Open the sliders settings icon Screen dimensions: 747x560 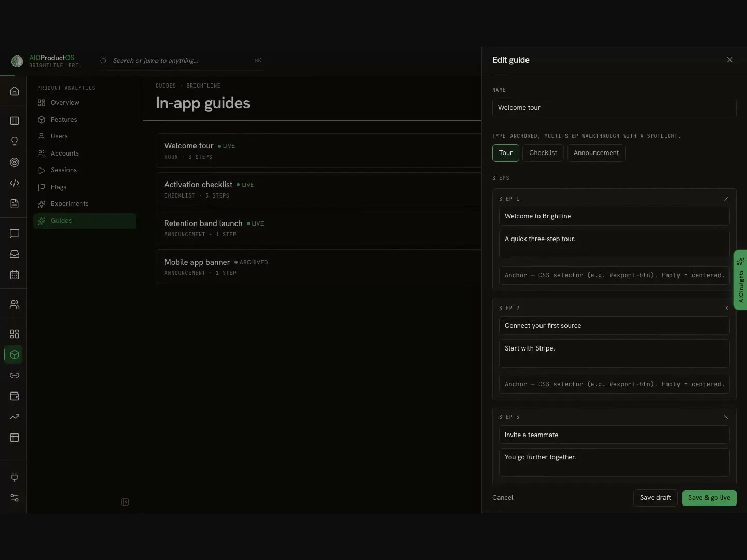point(15,498)
